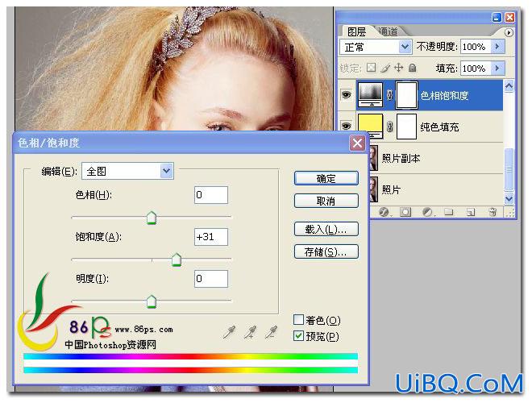This screenshot has width=532, height=403.
Task: Click the 照片 layer thumbnail
Action: click(373, 189)
